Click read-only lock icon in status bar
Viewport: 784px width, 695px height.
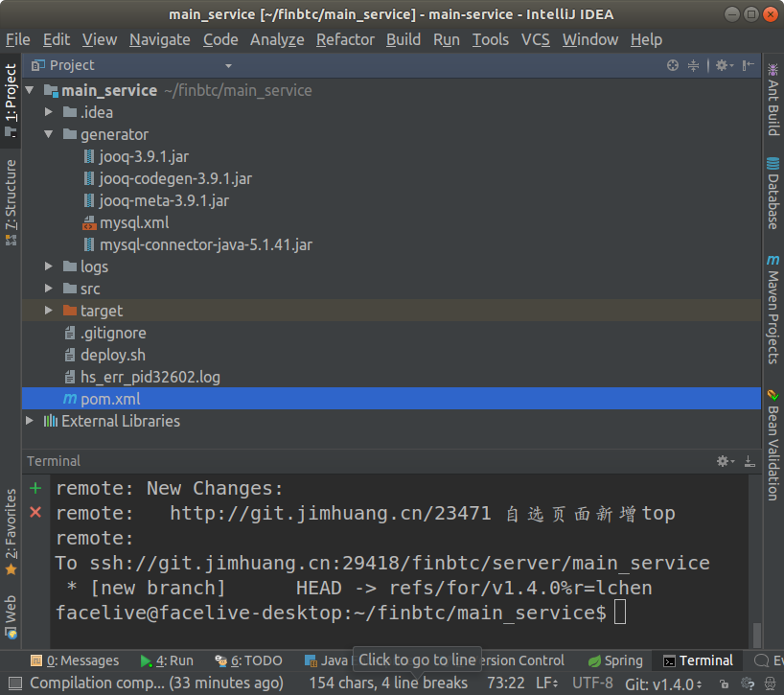(x=724, y=683)
